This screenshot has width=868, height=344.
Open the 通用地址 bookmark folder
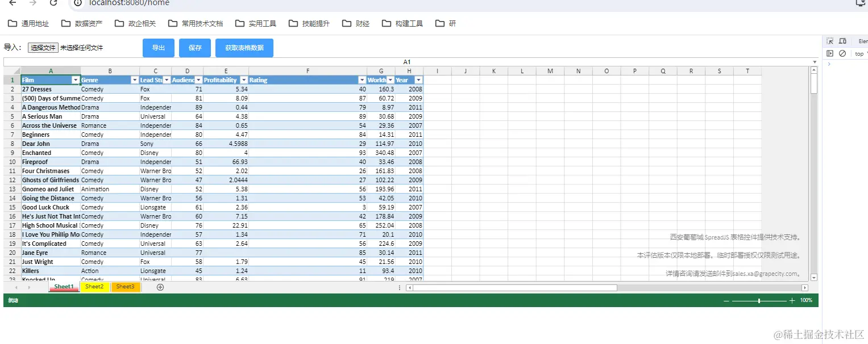(28, 23)
